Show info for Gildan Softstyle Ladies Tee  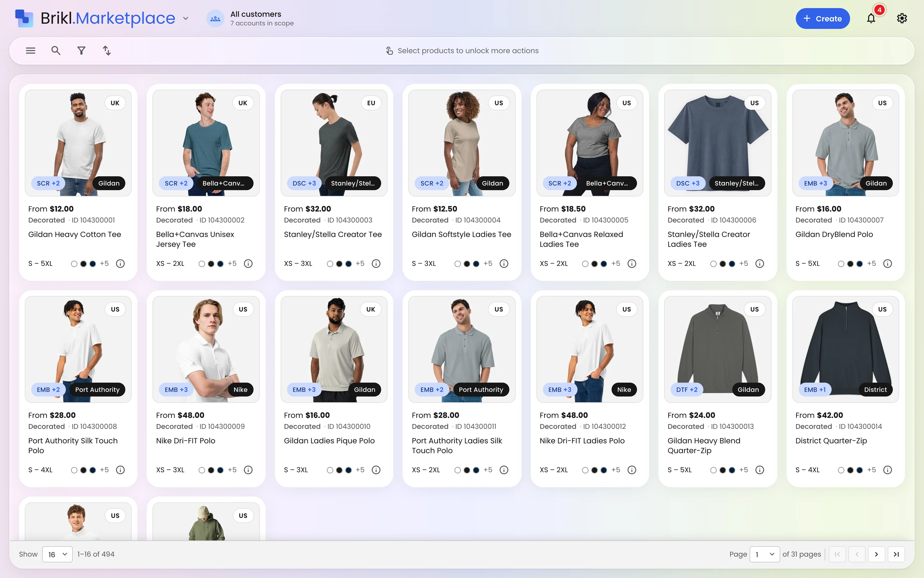tap(504, 263)
